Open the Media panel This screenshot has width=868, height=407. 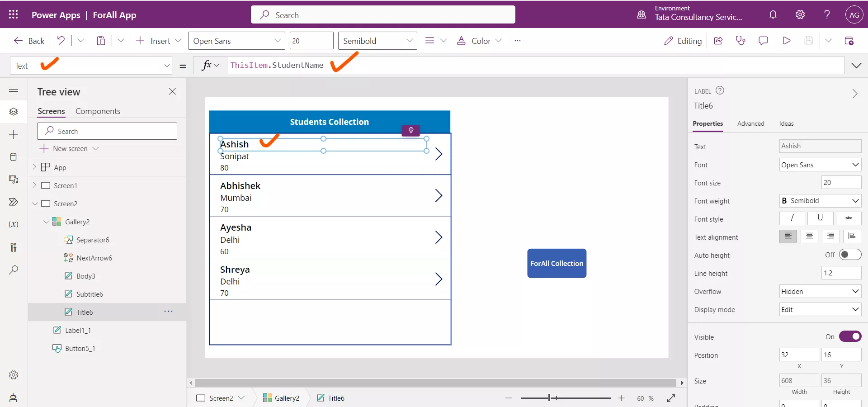14,180
